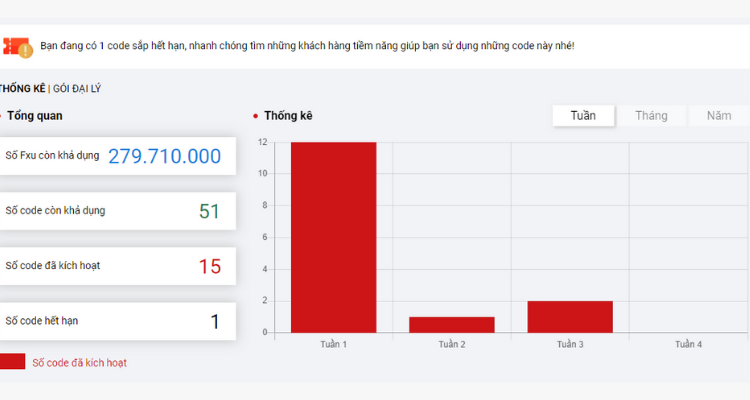Click the 'Thống kê' chart heading
Image resolution: width=750 pixels, height=400 pixels.
(288, 116)
